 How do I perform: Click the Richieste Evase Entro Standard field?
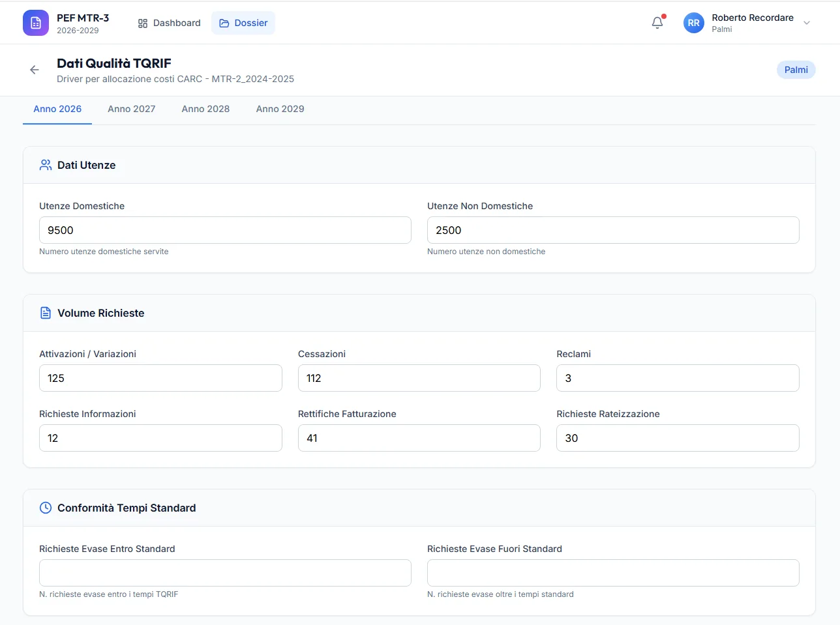click(x=225, y=573)
